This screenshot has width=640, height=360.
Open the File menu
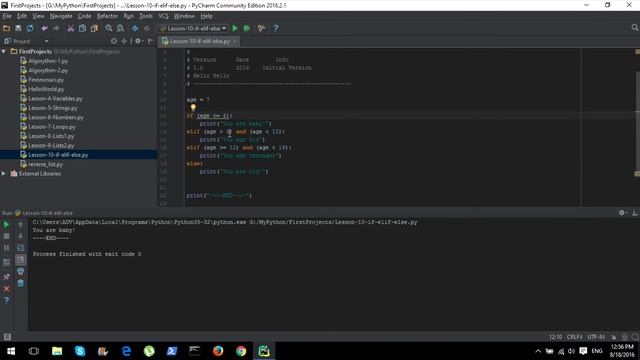point(7,16)
